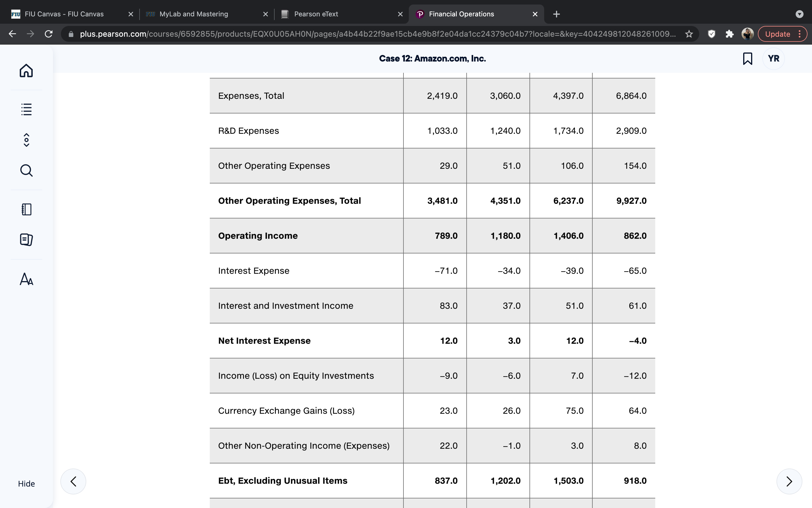Open the text size display settings icon
Viewport: 812px width, 508px height.
(x=26, y=279)
